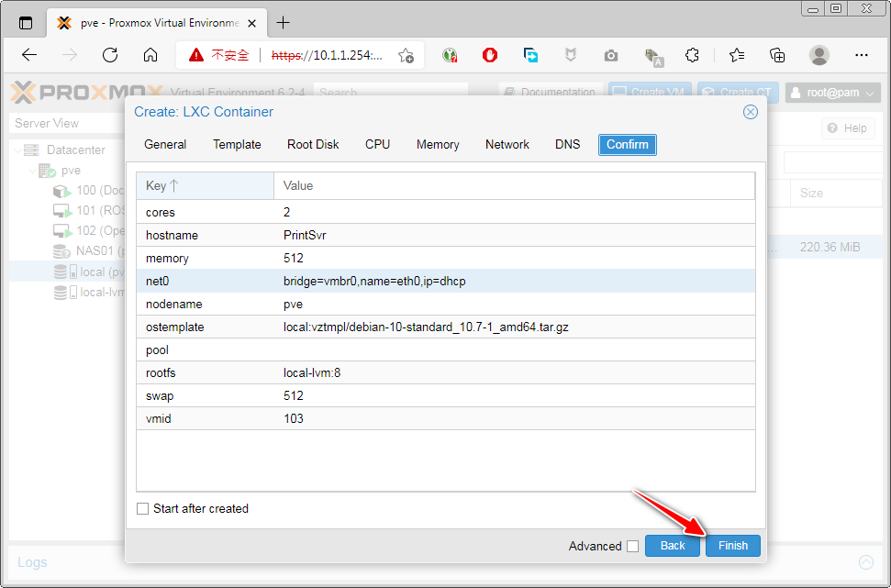Image resolution: width=891 pixels, height=588 pixels.
Task: Open the browser settings ellipsis menu
Action: pyautogui.click(x=861, y=55)
